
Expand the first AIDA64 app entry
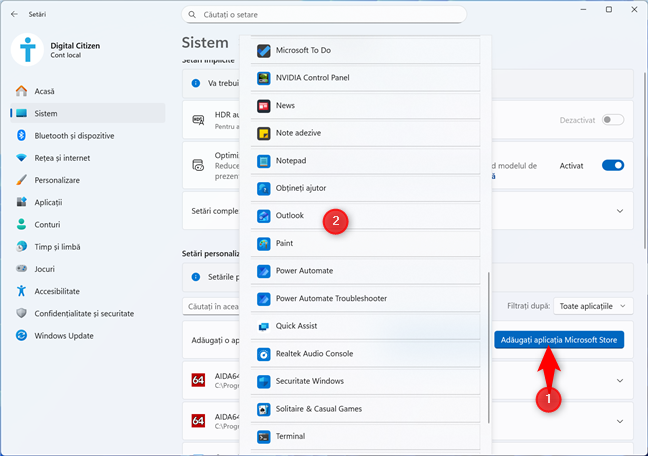click(x=620, y=380)
